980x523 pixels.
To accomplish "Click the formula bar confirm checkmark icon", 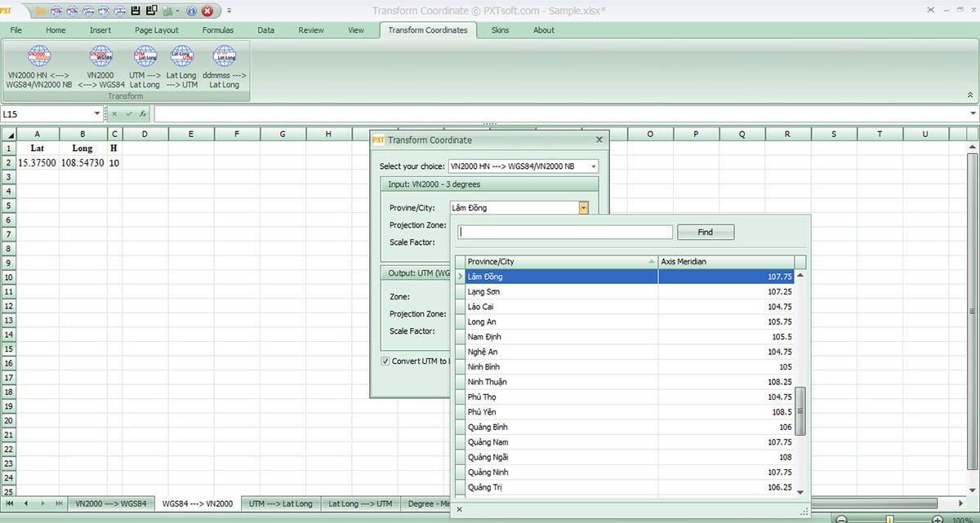I will (128, 114).
